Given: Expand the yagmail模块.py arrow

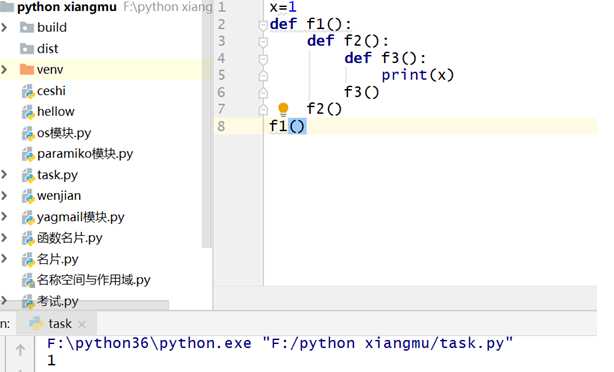Looking at the screenshot, I should click(x=4, y=217).
